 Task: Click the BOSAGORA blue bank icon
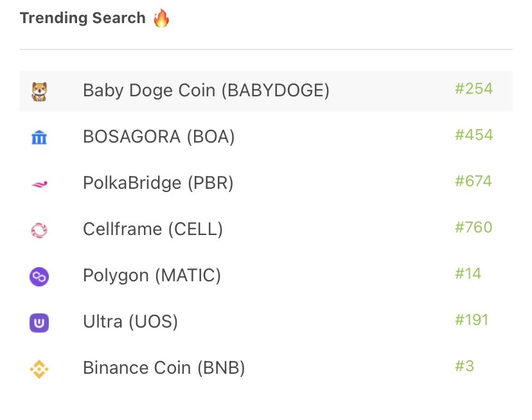pos(39,137)
